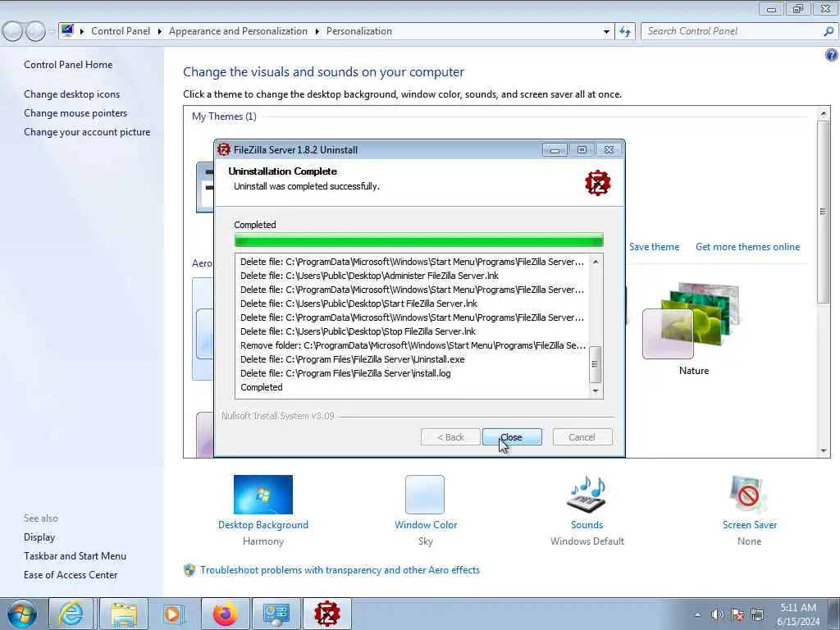
Task: Open the Sounds settings icon
Action: [587, 495]
